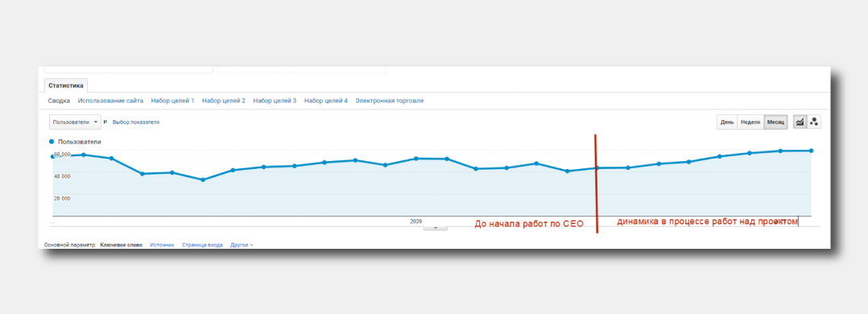Screen dimensions: 868x314
Task: Click the 40 000 axis value
Action: coord(62,176)
